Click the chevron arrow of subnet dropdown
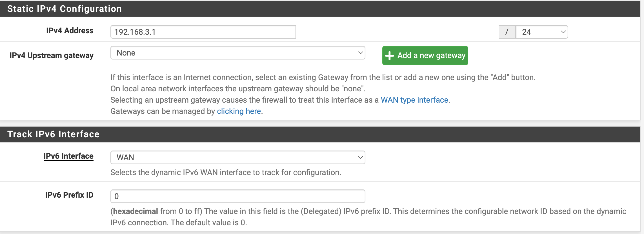Screen dimensions: 644x234 (563, 32)
